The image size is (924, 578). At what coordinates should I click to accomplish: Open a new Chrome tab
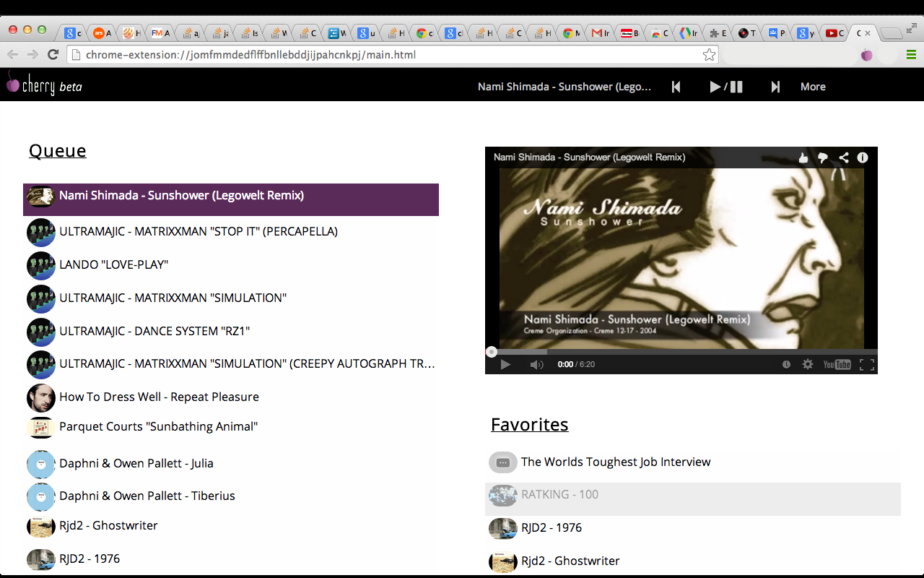point(892,33)
